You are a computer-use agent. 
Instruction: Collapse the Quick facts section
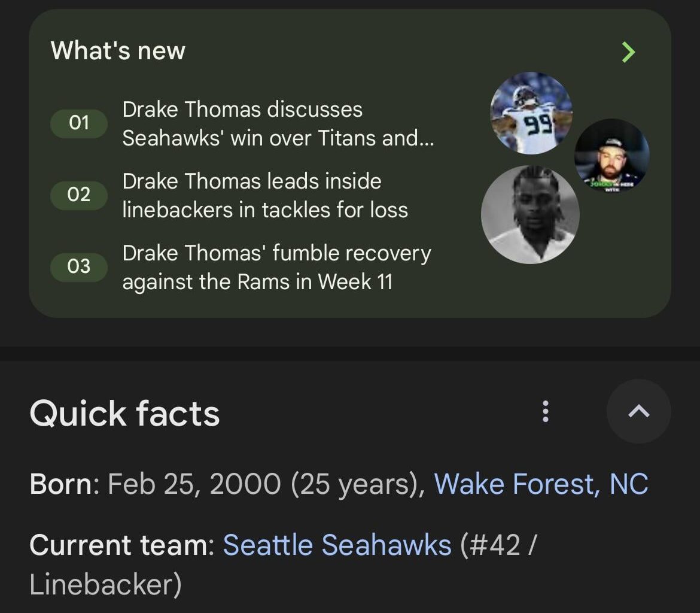pyautogui.click(x=638, y=411)
